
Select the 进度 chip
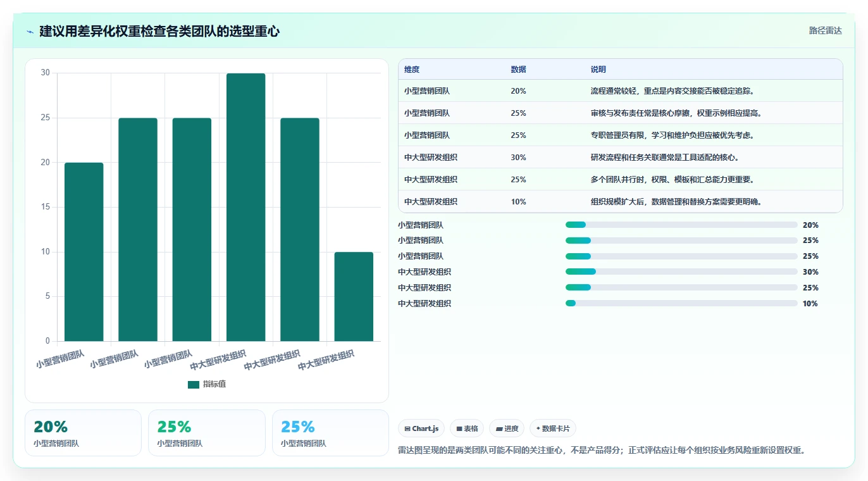[x=507, y=428]
